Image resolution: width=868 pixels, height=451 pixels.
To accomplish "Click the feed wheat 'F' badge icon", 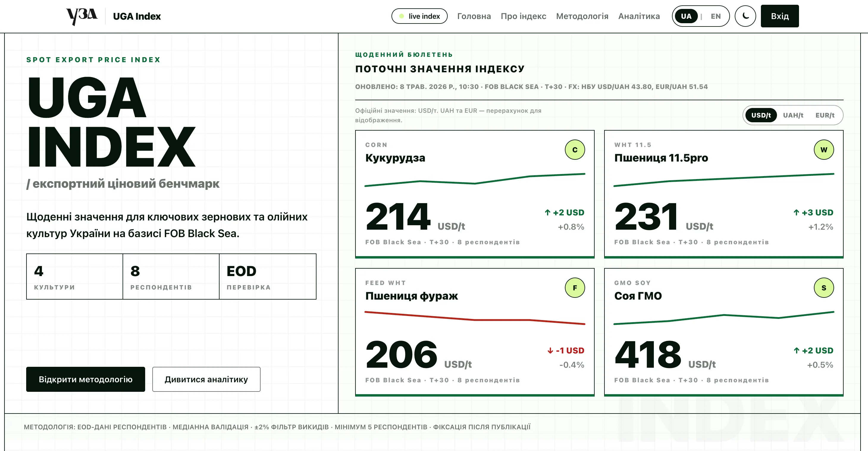I will pos(575,288).
